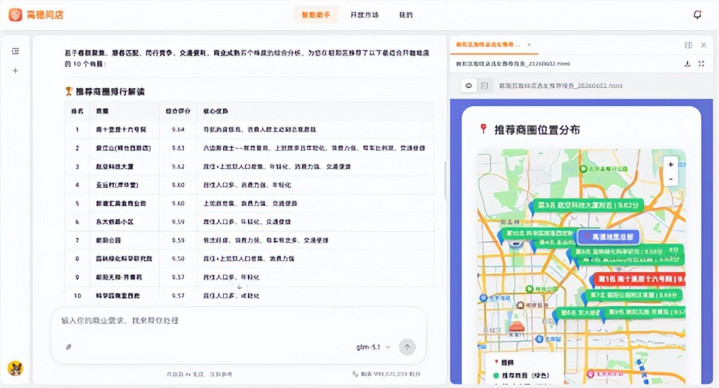Screen dimensions: 719x388
Task: Attach a file using the paperclip icon
Action: click(x=68, y=347)
